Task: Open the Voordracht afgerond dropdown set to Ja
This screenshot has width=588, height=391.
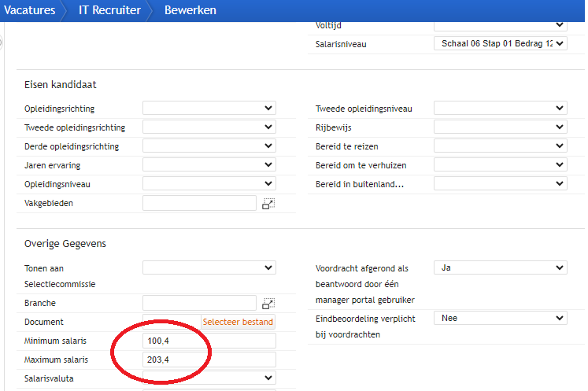Action: [x=501, y=267]
